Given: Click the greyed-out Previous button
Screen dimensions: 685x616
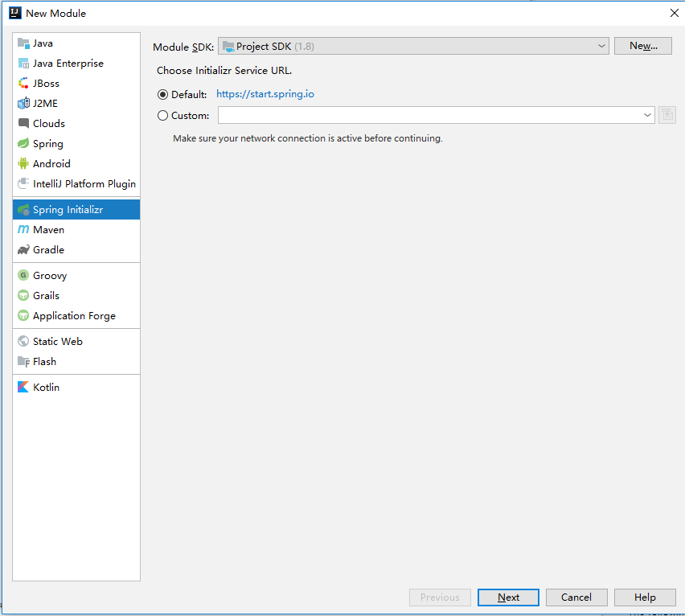Looking at the screenshot, I should pos(440,598).
